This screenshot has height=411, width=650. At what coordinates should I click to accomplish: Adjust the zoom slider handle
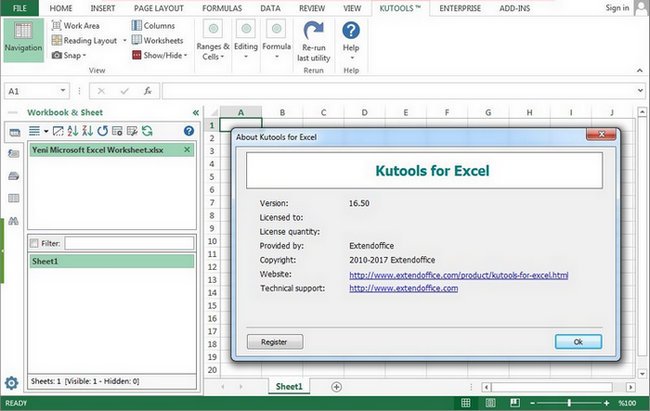(569, 403)
